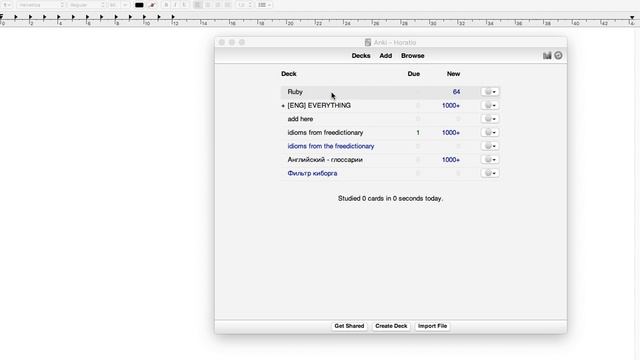
Task: Open options gear for Ruby deck
Action: 490,92
